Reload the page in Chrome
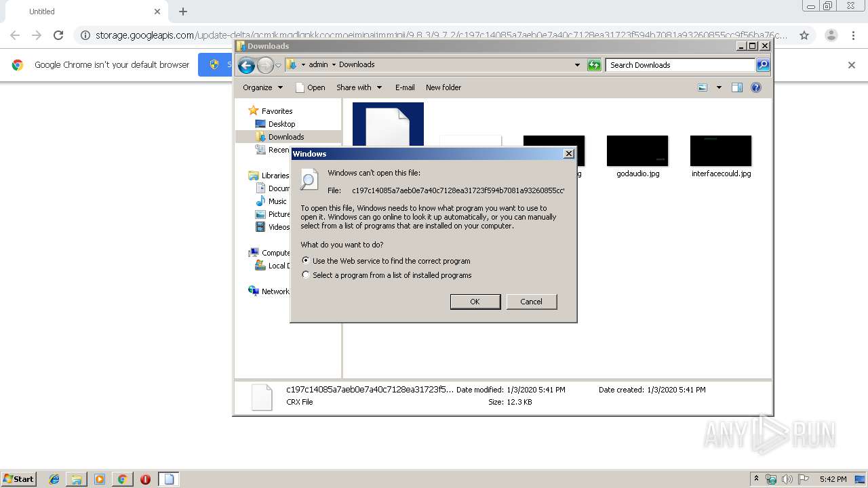Screen dimensions: 868x488 (x=58, y=35)
